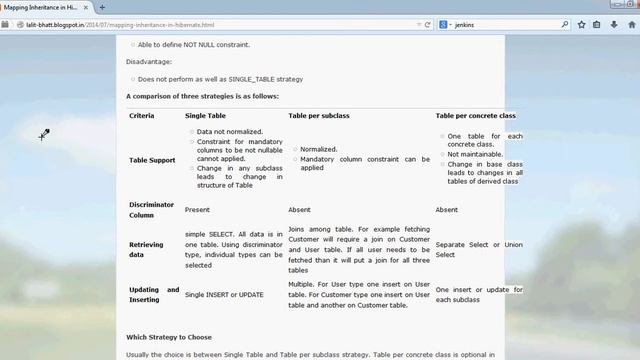Click the 'Retrieving data' row label
Screen dimensions: 640x360
click(x=146, y=249)
